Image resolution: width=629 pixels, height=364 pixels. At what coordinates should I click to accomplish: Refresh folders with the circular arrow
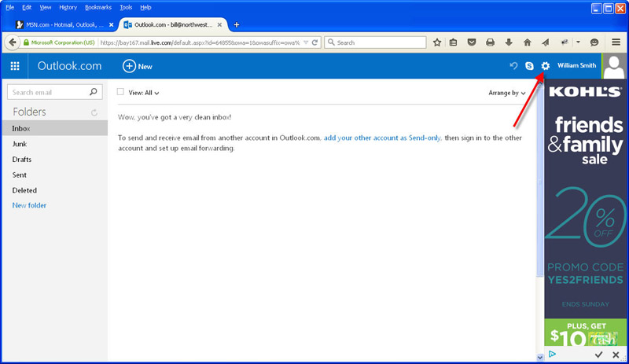coord(94,112)
